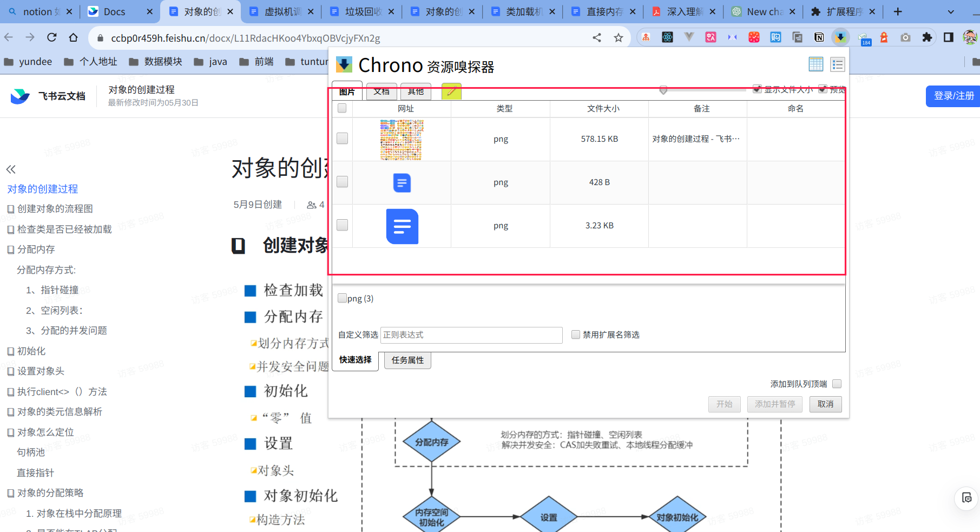Open the 对象怎么定位 outline link
Viewport: 980px width, 532px height.
click(45, 432)
